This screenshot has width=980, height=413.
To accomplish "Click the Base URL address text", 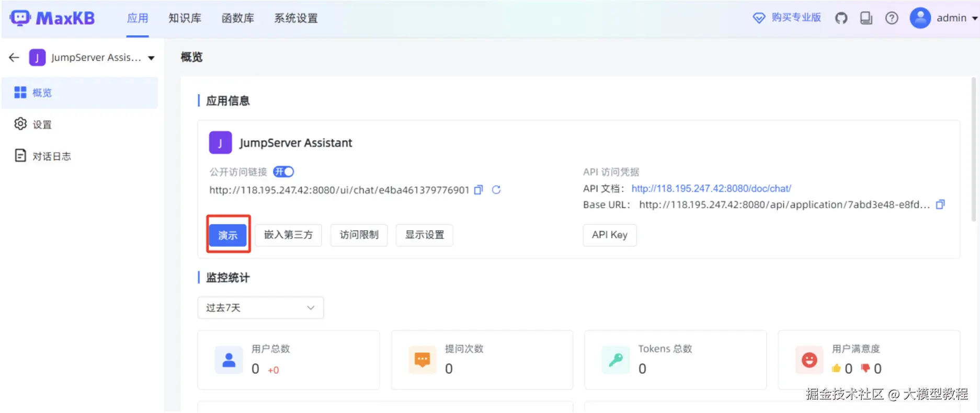I will coord(784,205).
